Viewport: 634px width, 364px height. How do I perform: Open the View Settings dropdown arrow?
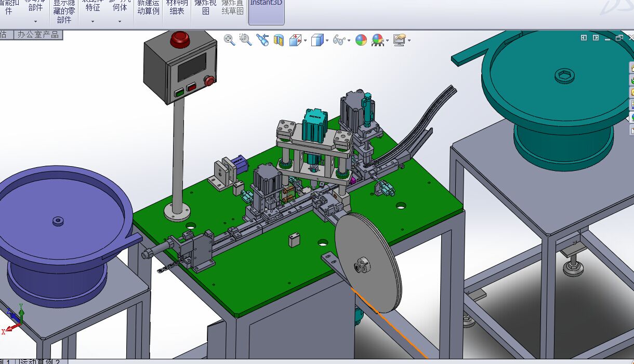point(410,41)
